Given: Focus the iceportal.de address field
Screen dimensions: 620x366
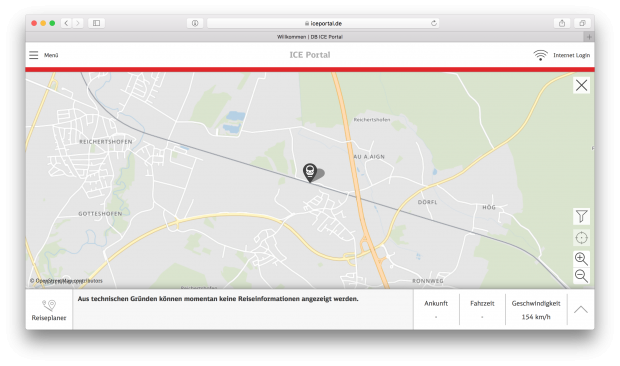Looking at the screenshot, I should 323,23.
